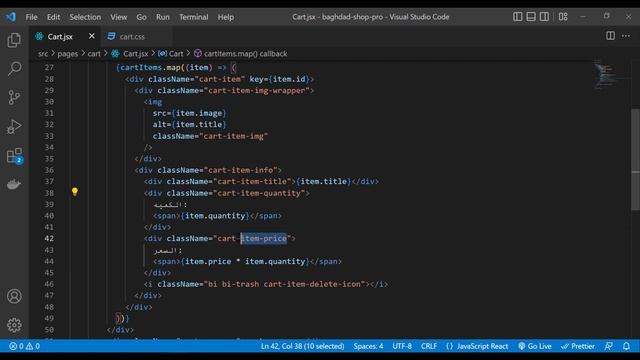This screenshot has height=360, width=640.
Task: Open the Accounts menu icon
Action: click(14, 296)
